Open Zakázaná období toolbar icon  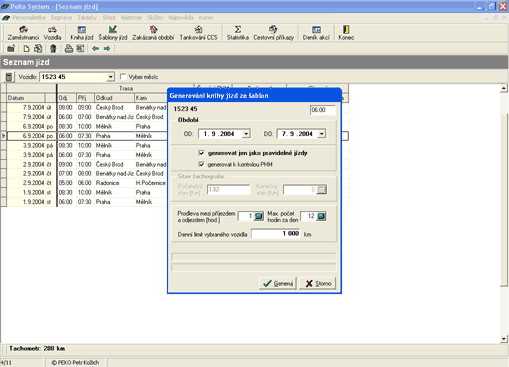click(x=153, y=33)
